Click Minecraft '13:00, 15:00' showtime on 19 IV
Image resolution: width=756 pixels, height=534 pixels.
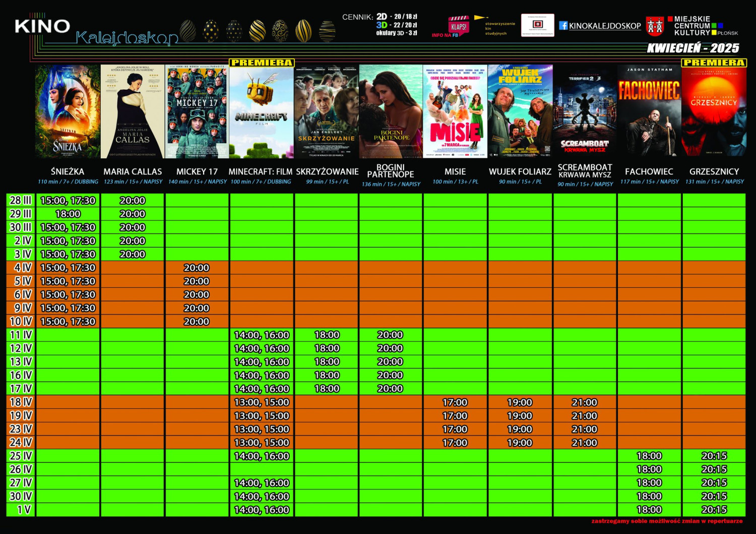pos(262,416)
